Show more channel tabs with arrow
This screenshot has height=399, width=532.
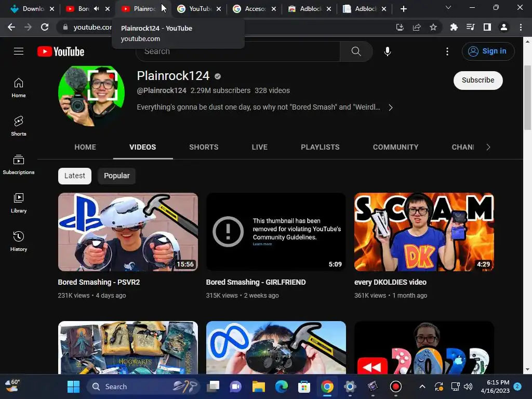(x=488, y=147)
